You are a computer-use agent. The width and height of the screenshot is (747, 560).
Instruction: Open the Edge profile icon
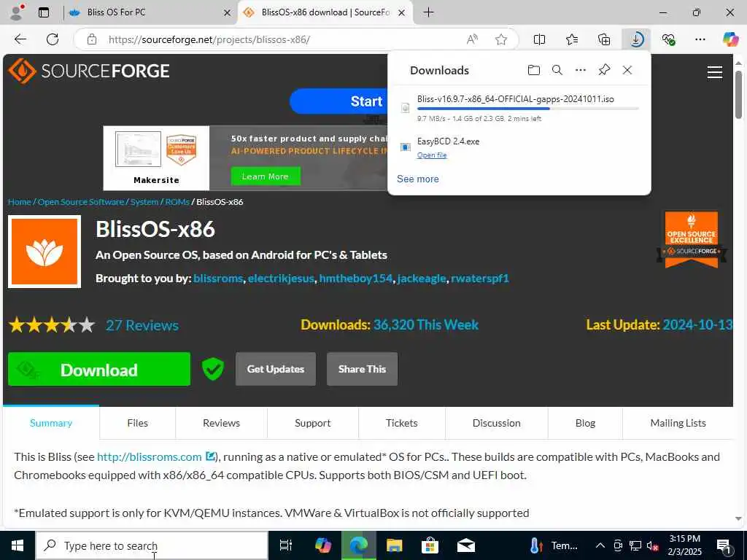pyautogui.click(x=18, y=12)
